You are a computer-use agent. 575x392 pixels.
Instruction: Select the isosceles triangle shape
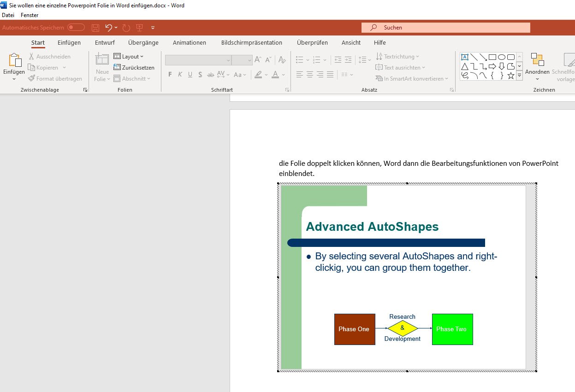tap(465, 66)
